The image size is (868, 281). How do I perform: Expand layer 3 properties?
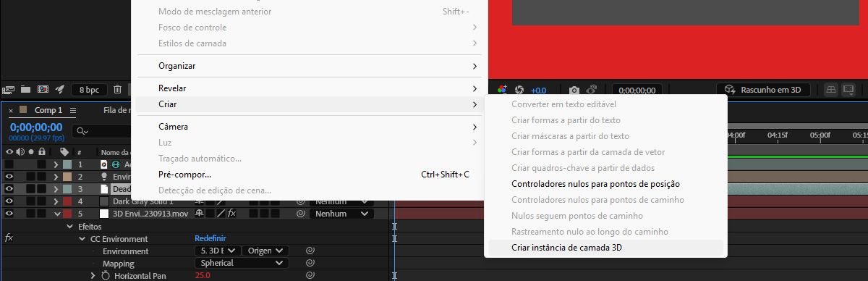tap(56, 189)
